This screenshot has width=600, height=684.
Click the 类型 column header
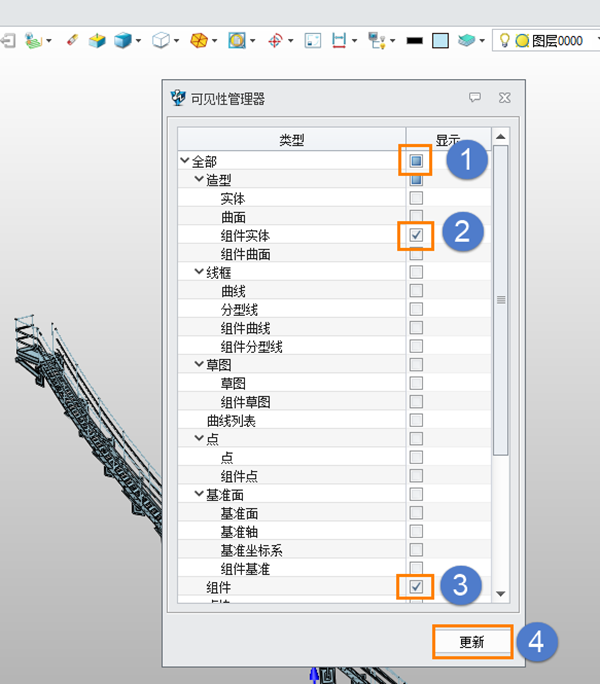[x=291, y=140]
